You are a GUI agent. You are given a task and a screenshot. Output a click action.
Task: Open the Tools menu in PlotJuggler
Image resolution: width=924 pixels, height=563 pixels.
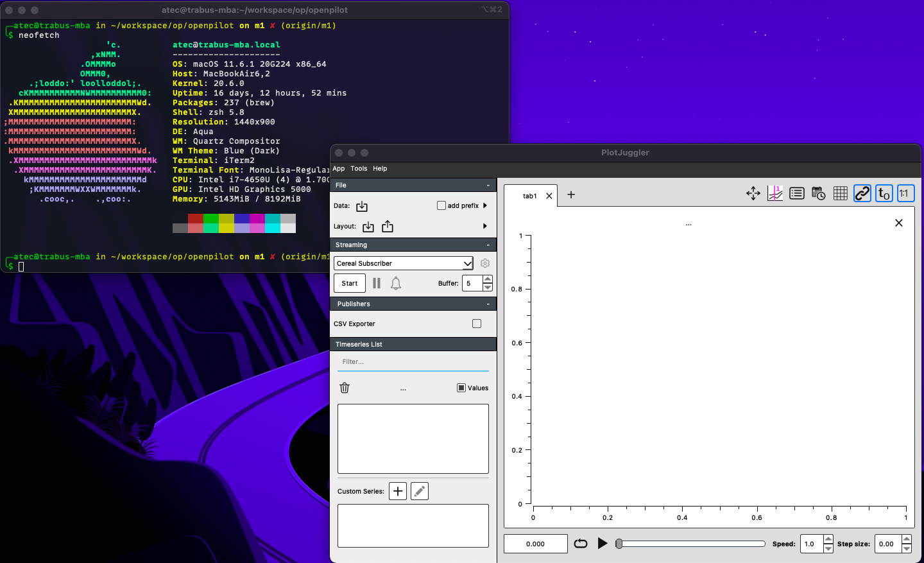pos(359,168)
